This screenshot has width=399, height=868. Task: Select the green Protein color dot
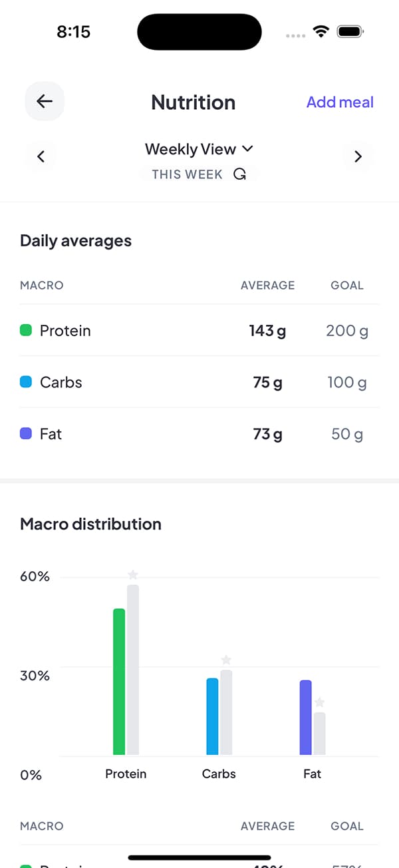[x=25, y=330]
